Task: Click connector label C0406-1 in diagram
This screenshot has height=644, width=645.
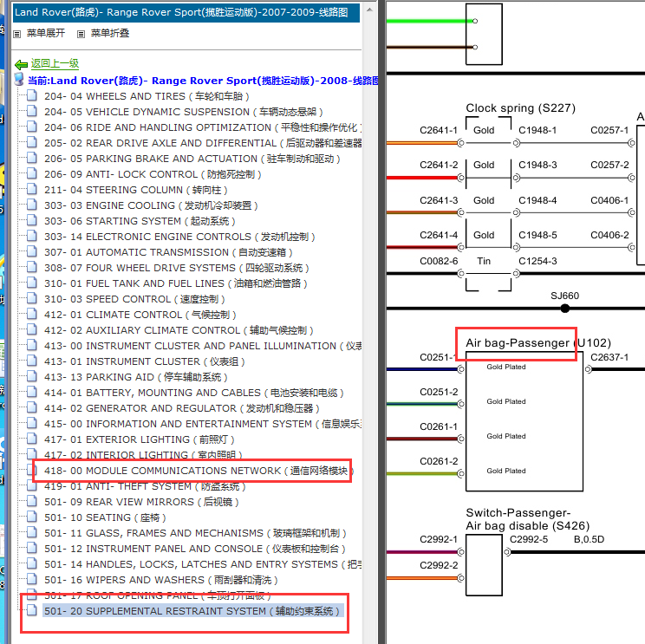Action: (609, 201)
